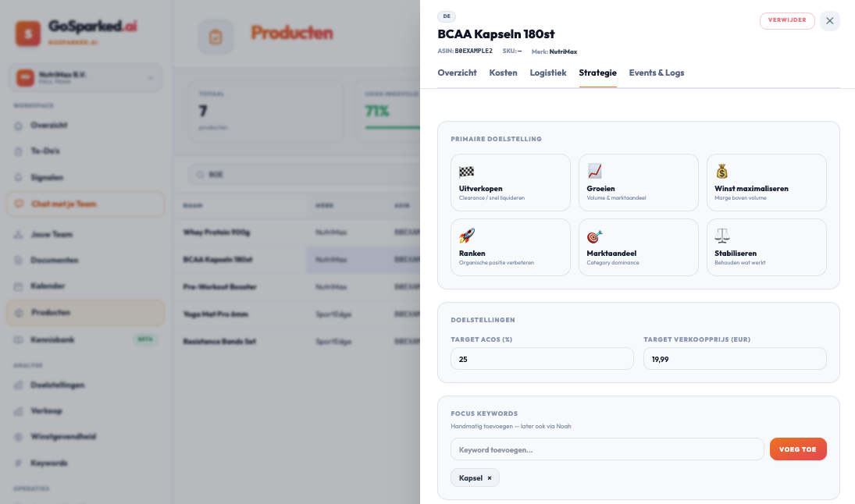Expand the NutriMax B.V. workspace selector
The width and height of the screenshot is (855, 504).
click(x=85, y=77)
